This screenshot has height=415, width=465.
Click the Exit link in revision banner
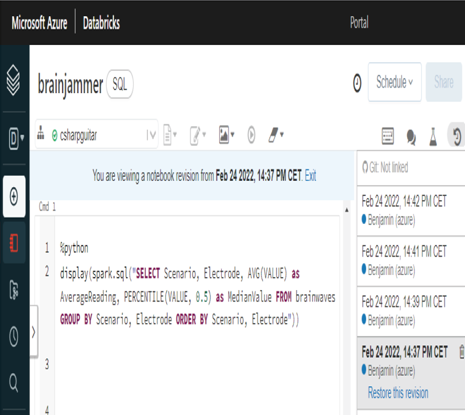coord(310,175)
